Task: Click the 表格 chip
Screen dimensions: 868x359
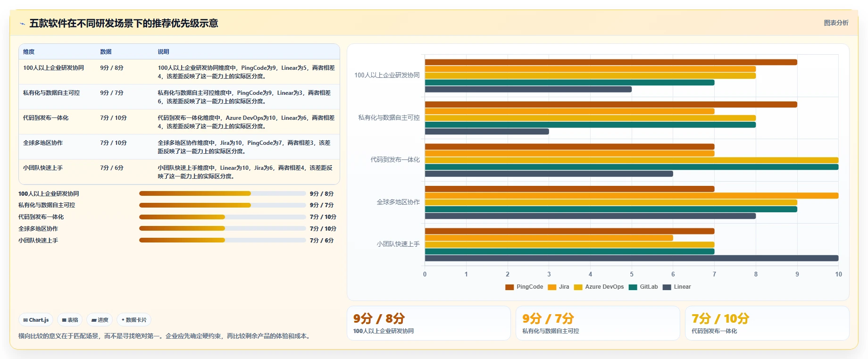Action: point(70,320)
